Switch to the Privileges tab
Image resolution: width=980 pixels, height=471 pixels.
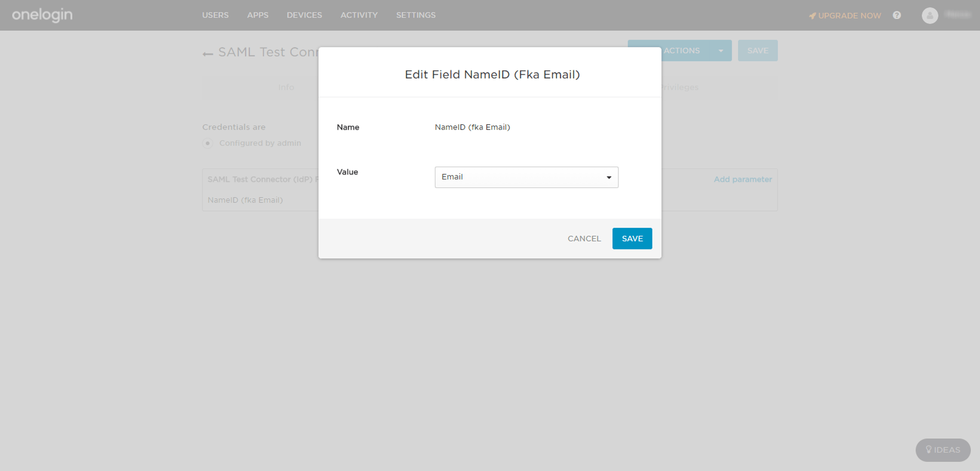click(679, 88)
